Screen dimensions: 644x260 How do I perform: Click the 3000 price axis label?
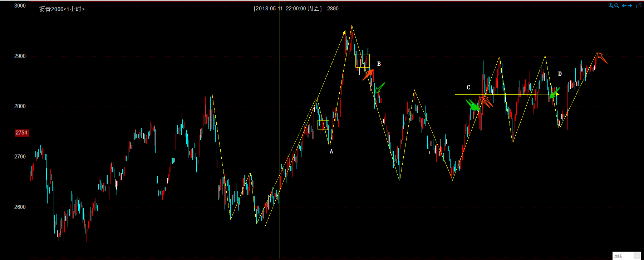20,6
